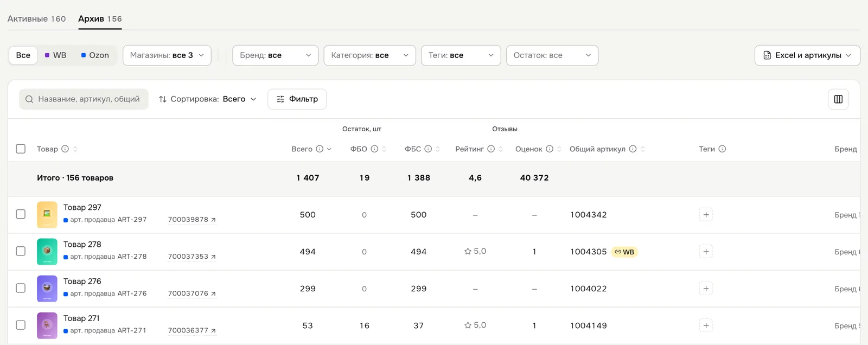The image size is (868, 345).
Task: Open product link 700037076
Action: pyautogui.click(x=192, y=293)
